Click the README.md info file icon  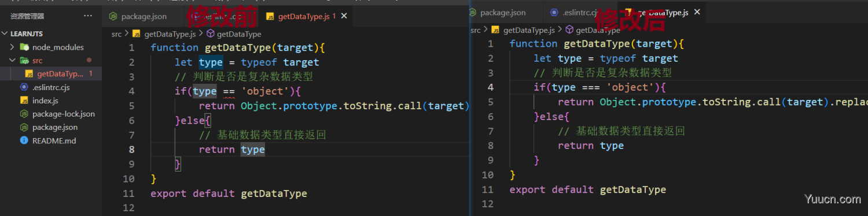(x=24, y=140)
